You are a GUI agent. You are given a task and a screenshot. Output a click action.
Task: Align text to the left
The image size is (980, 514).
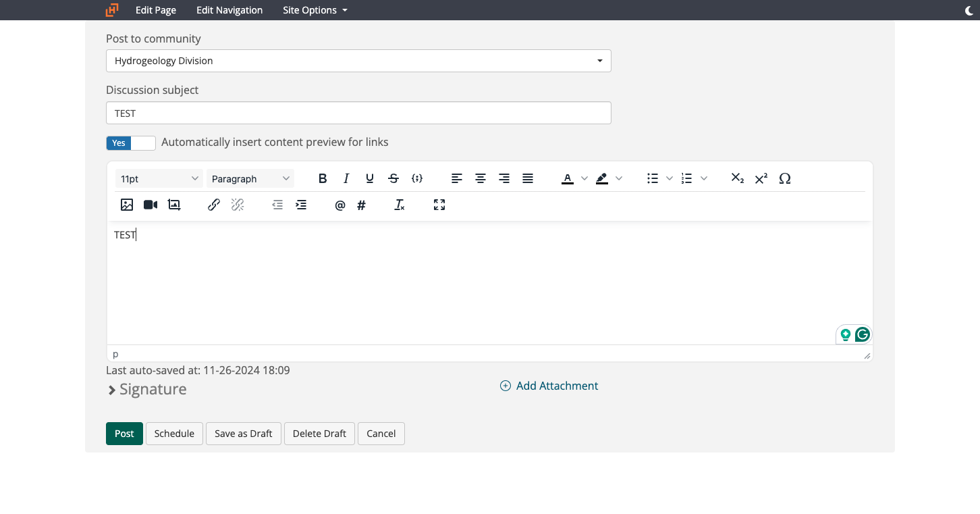point(457,178)
